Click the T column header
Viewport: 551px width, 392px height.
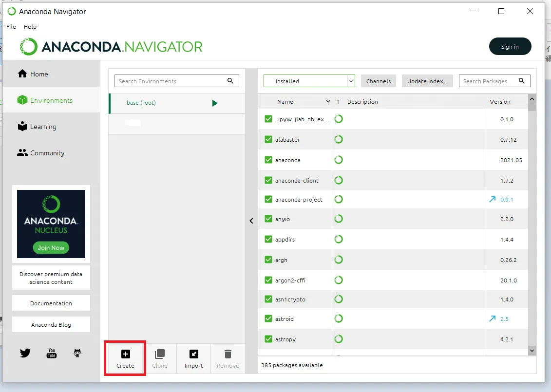338,101
